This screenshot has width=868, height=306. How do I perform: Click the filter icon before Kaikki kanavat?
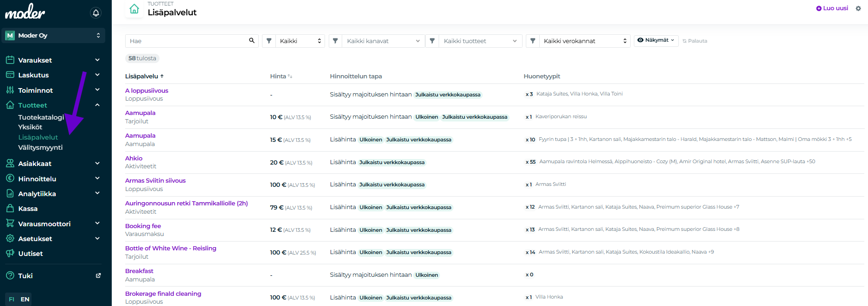(335, 41)
